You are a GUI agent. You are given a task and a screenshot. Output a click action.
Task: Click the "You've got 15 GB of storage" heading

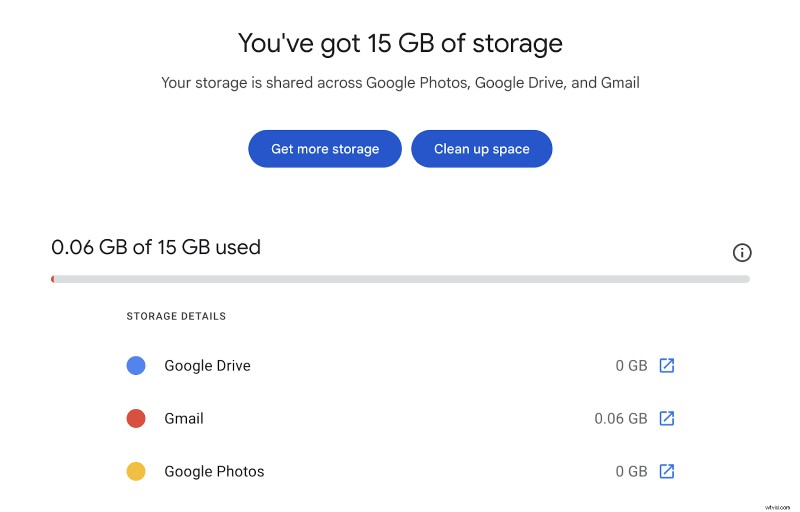[400, 43]
